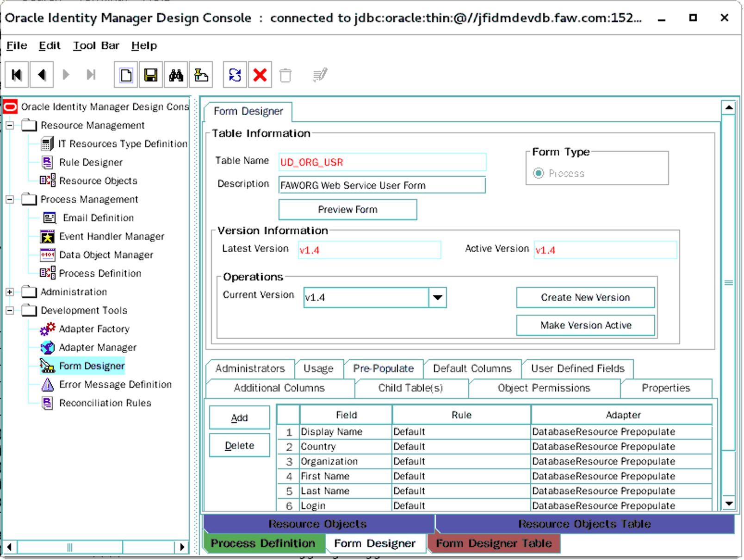Click the form panel scroll down arrow
744x560 pixels.
729,504
